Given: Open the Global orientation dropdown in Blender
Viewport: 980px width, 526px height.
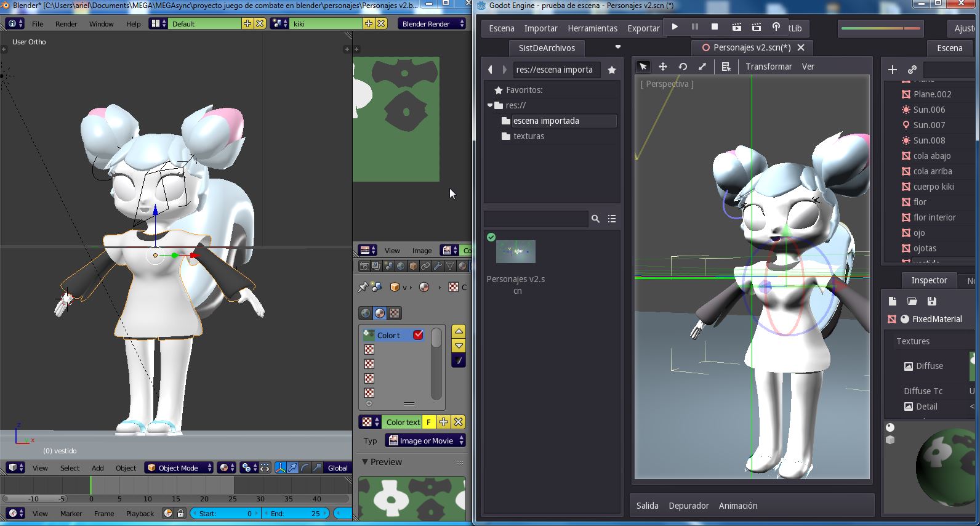Looking at the screenshot, I should tap(338, 468).
